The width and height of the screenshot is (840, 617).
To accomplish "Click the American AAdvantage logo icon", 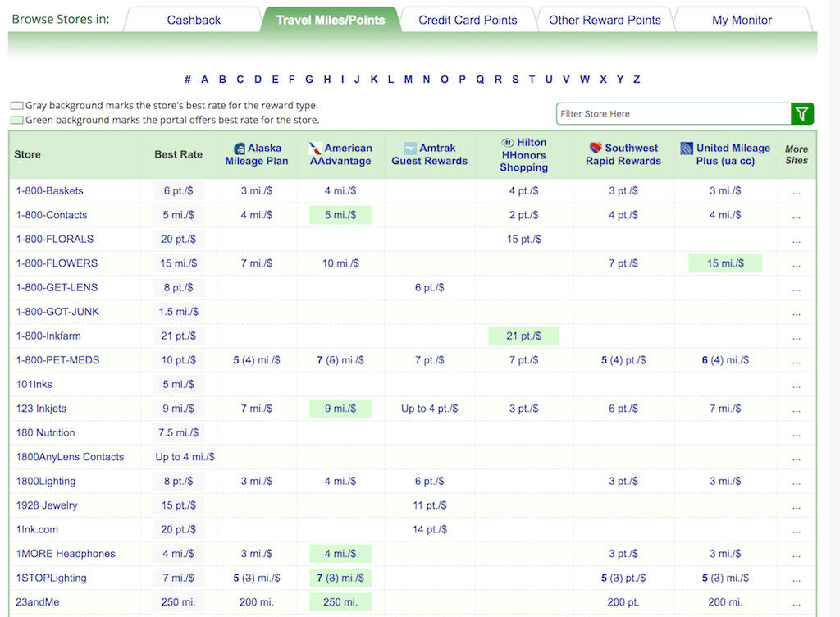I will (x=315, y=149).
